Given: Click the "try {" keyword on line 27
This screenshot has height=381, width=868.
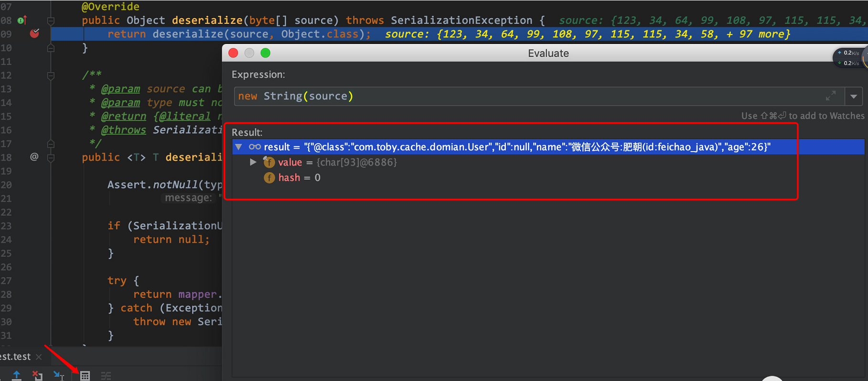Looking at the screenshot, I should pos(123,280).
